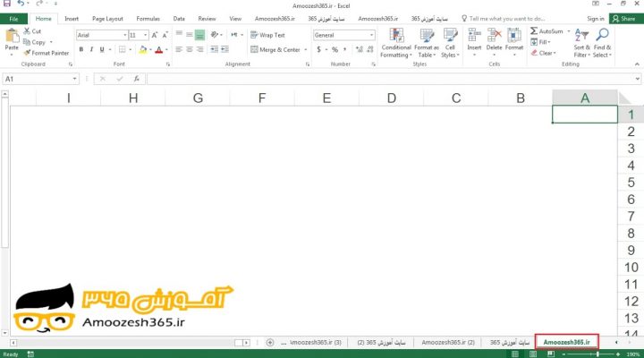Screen dimensions: 644x358
Task: Open the Name Box A1 dropdown
Action: pos(74,79)
